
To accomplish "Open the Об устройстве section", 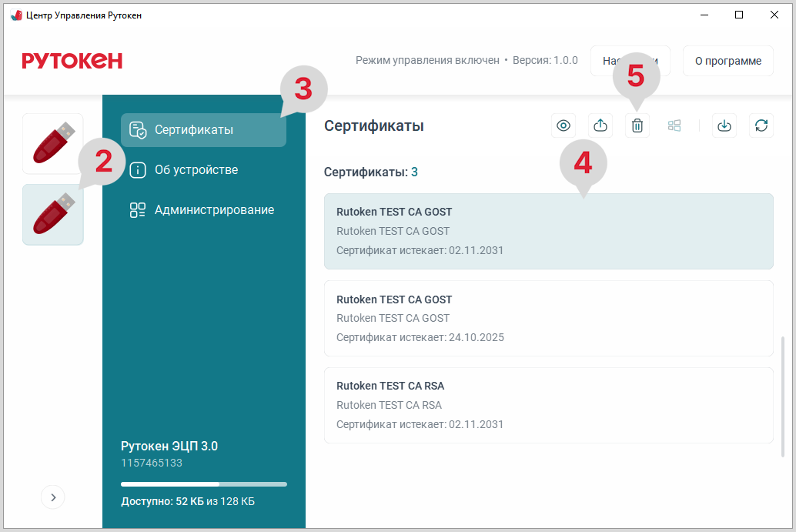I will coord(196,170).
